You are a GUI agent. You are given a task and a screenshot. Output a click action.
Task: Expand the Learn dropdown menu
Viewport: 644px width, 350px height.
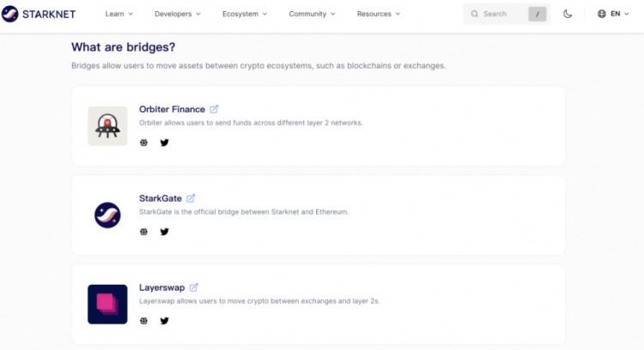(118, 14)
